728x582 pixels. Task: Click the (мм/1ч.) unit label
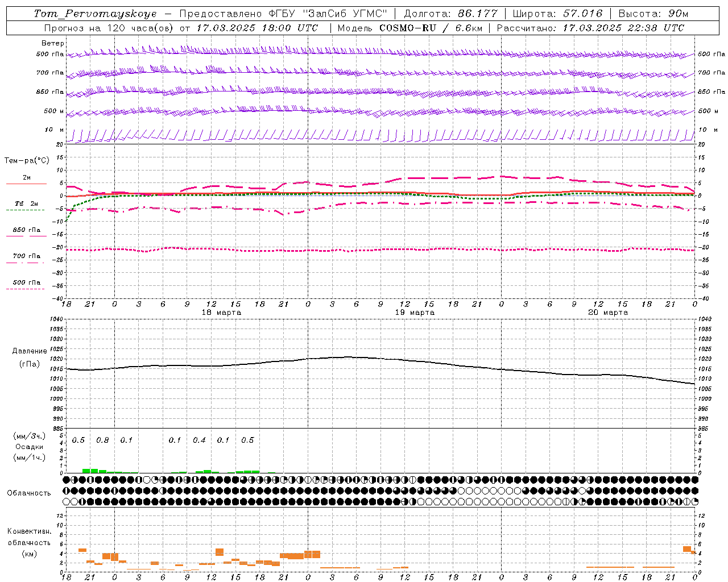[x=28, y=458]
